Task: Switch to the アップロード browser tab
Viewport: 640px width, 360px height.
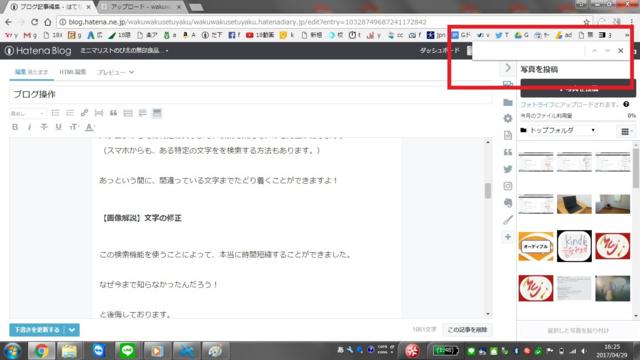Action: tap(141, 7)
